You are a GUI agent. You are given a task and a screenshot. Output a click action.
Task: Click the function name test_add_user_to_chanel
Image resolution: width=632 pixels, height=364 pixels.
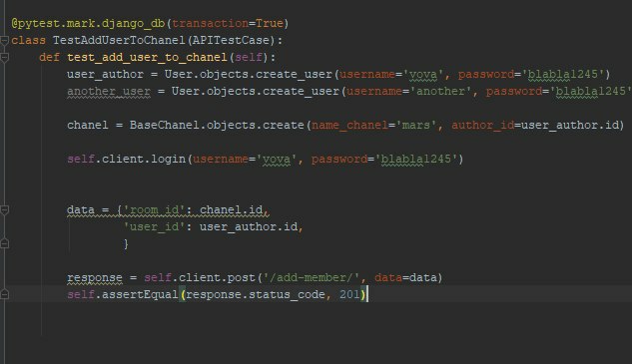(147, 58)
